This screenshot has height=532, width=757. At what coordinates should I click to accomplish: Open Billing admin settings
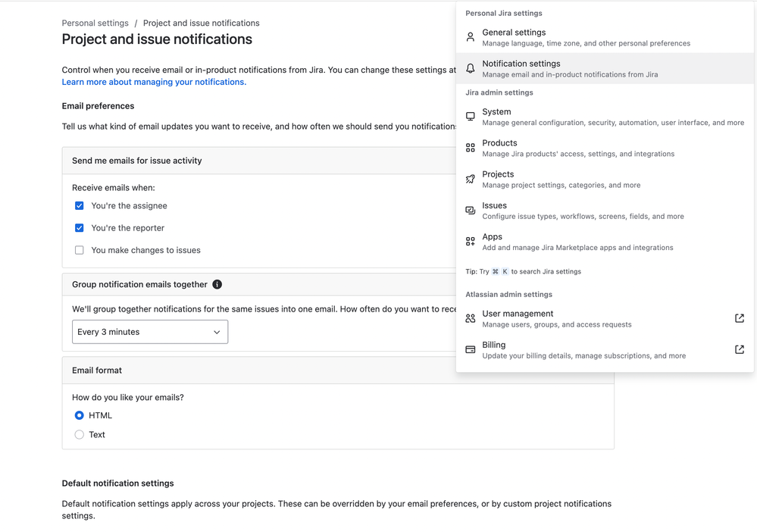point(605,349)
